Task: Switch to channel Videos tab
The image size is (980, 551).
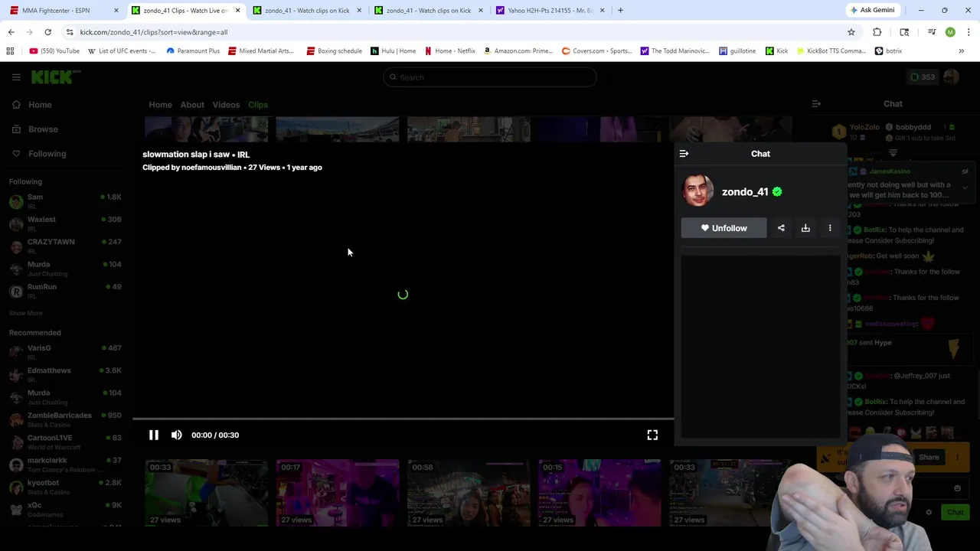Action: click(226, 105)
